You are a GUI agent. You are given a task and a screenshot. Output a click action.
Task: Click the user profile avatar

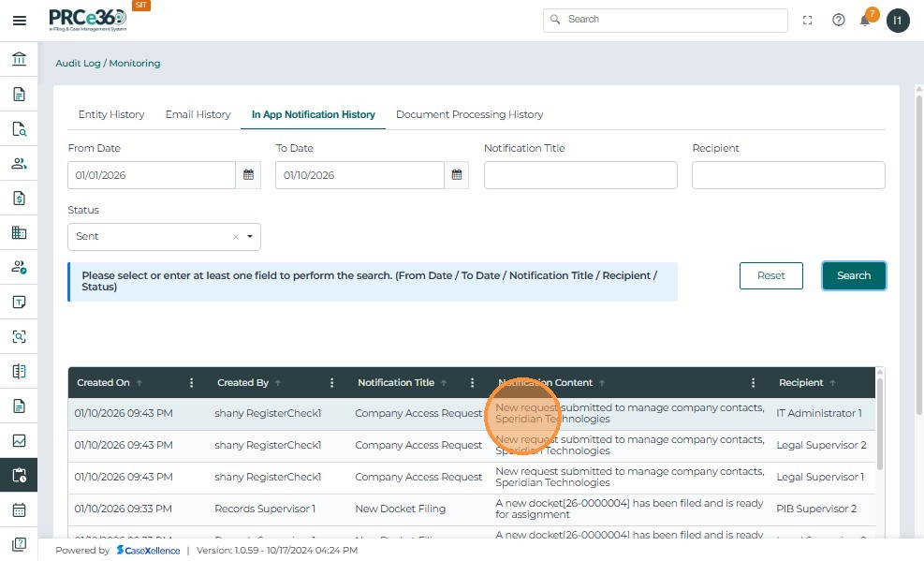(898, 21)
